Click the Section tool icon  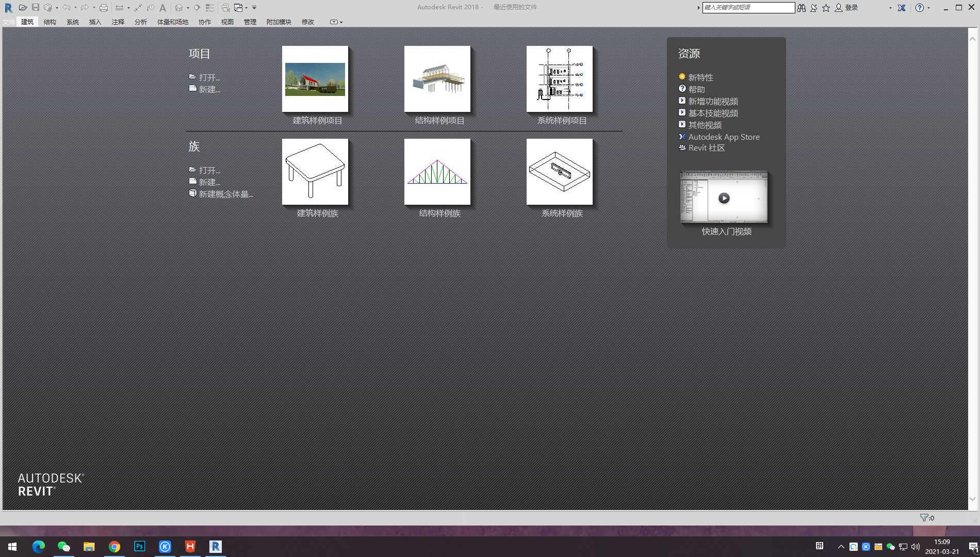tap(197, 7)
